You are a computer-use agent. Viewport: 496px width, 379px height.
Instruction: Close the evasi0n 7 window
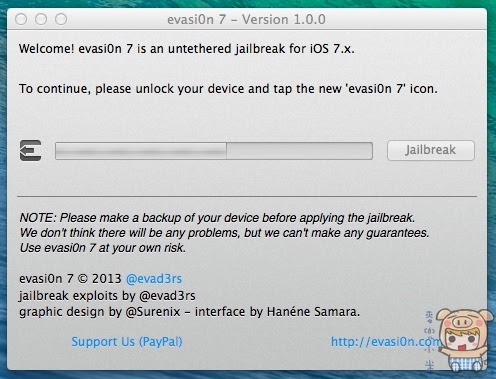click(x=21, y=19)
